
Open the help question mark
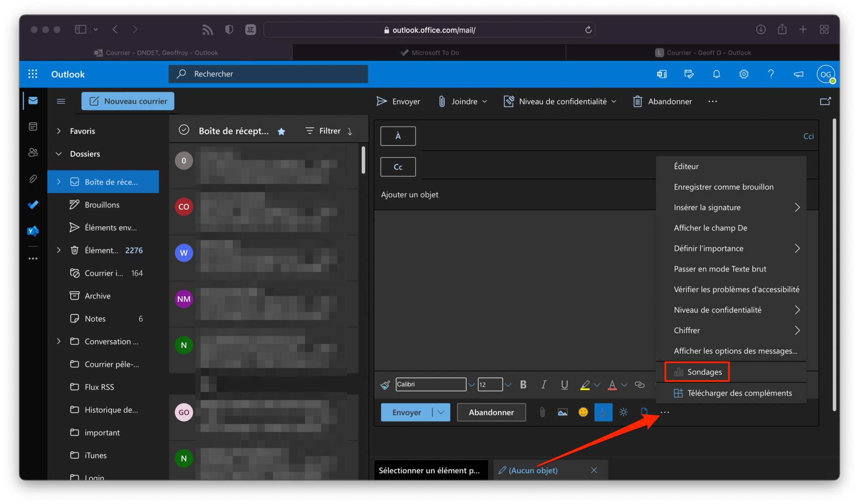click(x=771, y=74)
